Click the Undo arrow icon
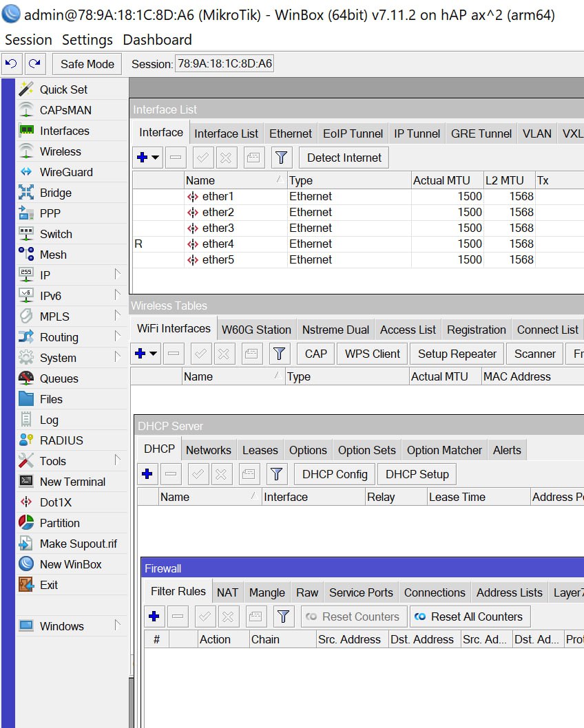This screenshot has height=728, width=584. 12,63
